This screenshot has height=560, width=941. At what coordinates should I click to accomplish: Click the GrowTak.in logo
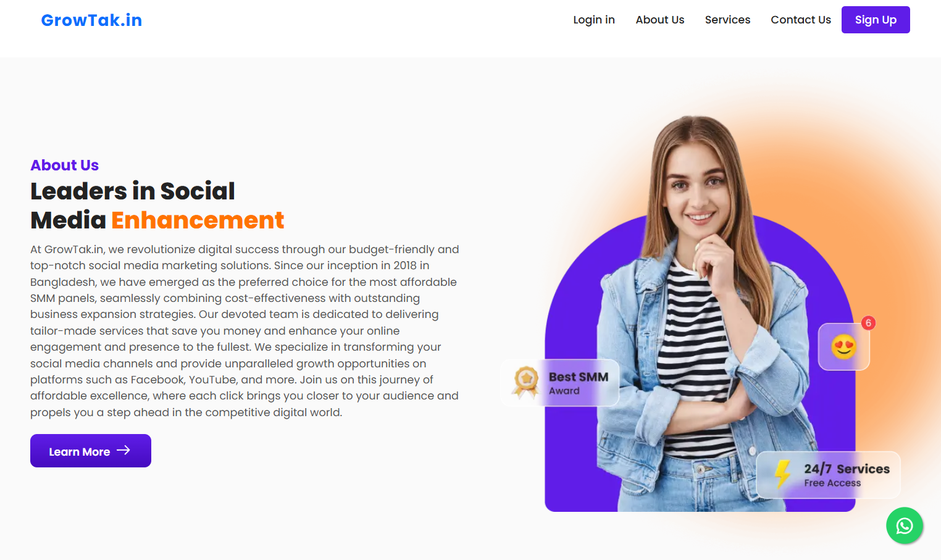pyautogui.click(x=91, y=20)
